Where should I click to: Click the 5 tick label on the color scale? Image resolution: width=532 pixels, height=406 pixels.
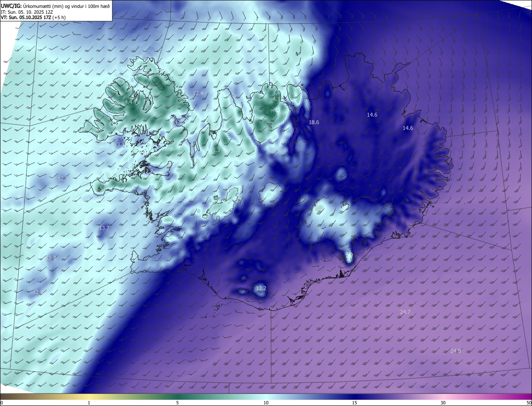click(177, 403)
